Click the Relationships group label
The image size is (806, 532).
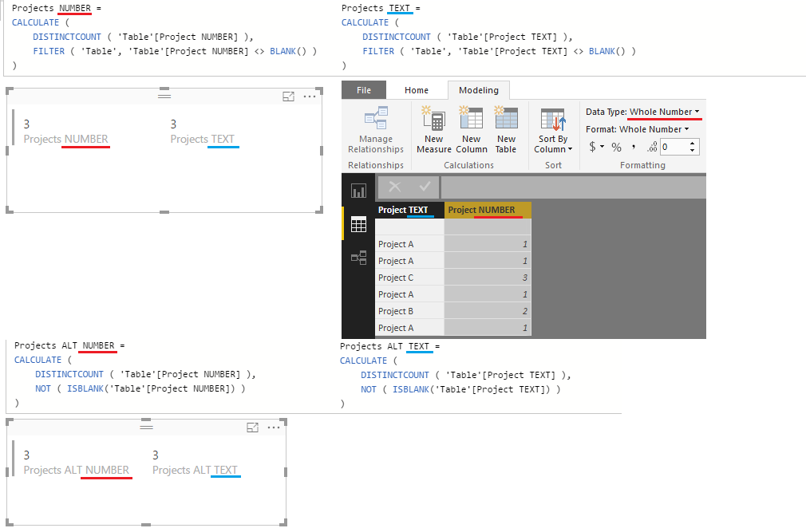tap(376, 165)
